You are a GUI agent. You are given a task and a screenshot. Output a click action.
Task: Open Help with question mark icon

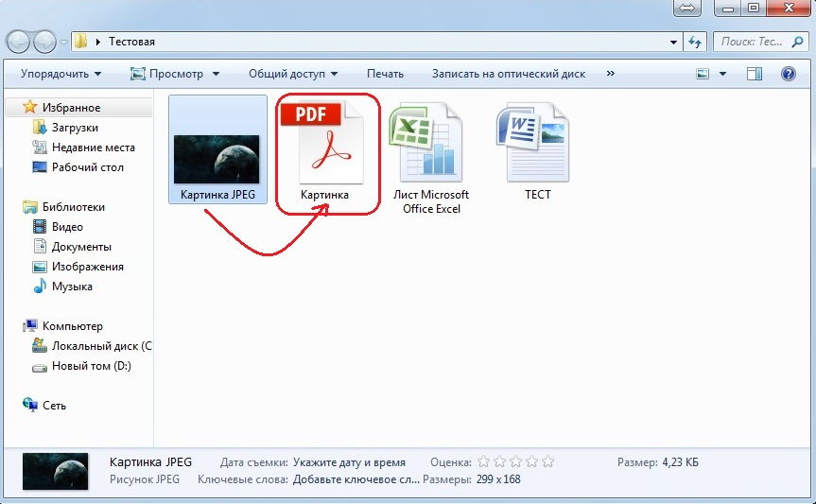point(788,74)
